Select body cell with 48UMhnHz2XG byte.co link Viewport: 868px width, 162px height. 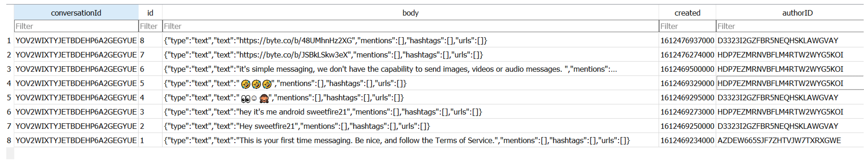325,41
